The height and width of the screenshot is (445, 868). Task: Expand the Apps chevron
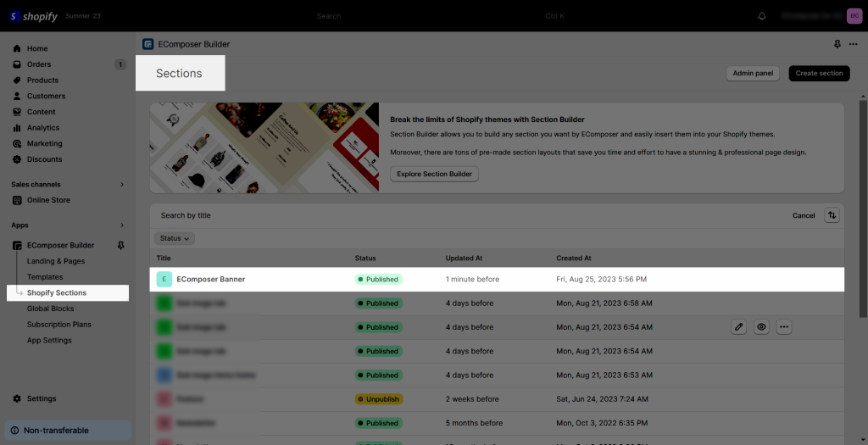[x=122, y=225]
